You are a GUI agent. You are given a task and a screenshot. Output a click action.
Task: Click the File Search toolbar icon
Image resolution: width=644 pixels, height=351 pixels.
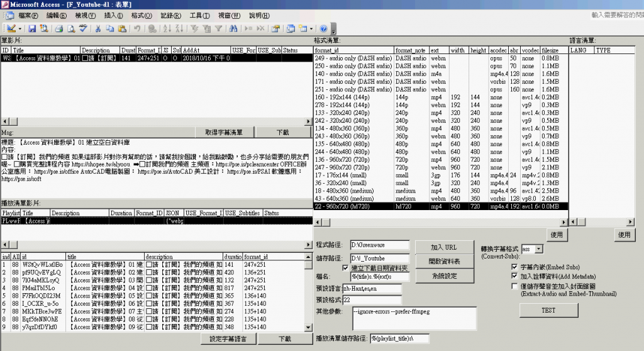pos(44,29)
